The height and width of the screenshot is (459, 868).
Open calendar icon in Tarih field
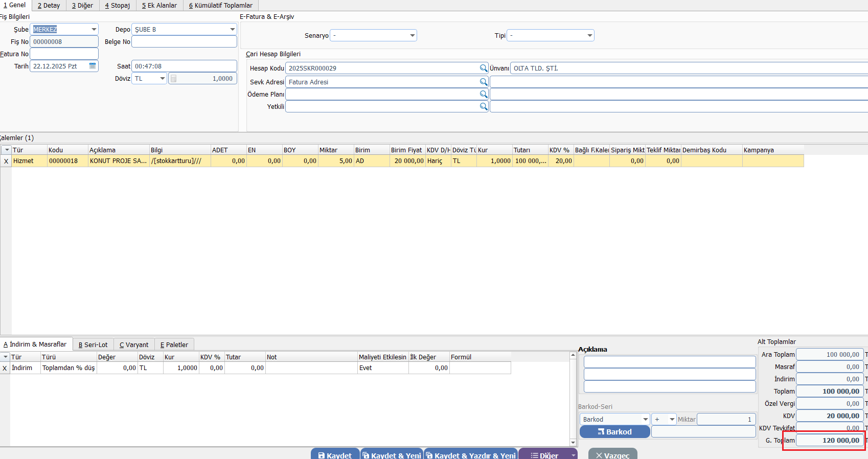point(93,66)
